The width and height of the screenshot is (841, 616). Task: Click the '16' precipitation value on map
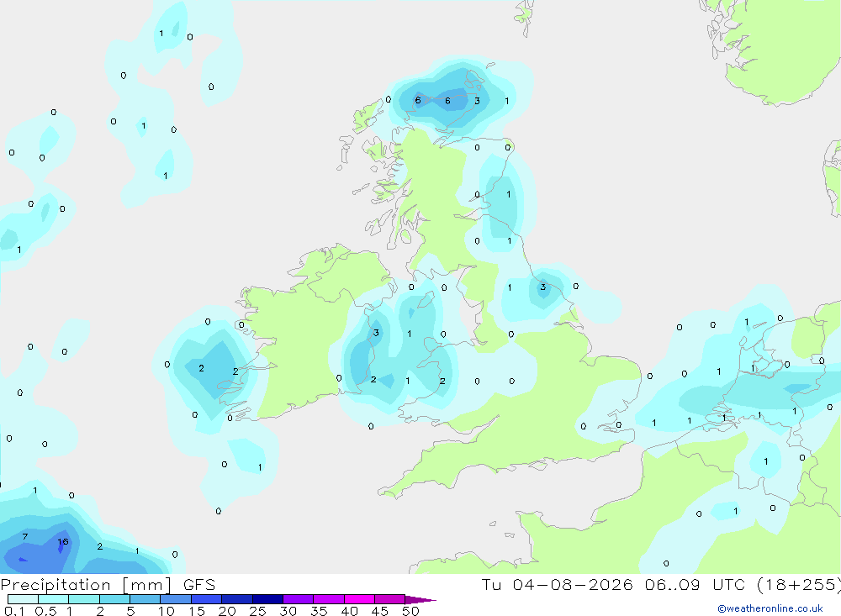63,541
